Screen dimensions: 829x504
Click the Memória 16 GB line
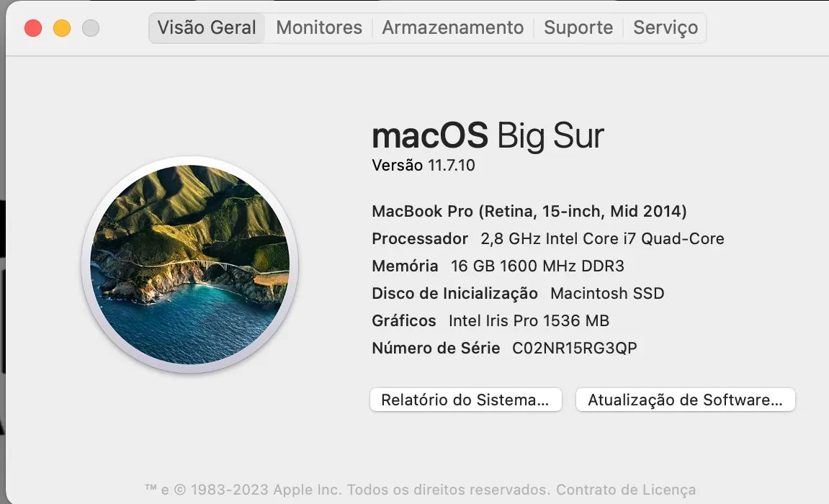click(x=498, y=266)
